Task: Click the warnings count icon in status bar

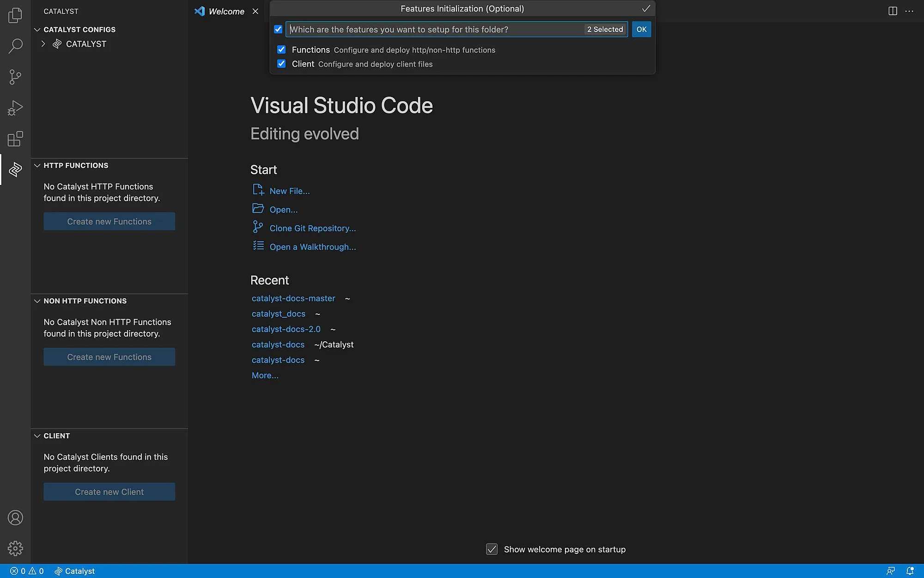Action: point(32,571)
